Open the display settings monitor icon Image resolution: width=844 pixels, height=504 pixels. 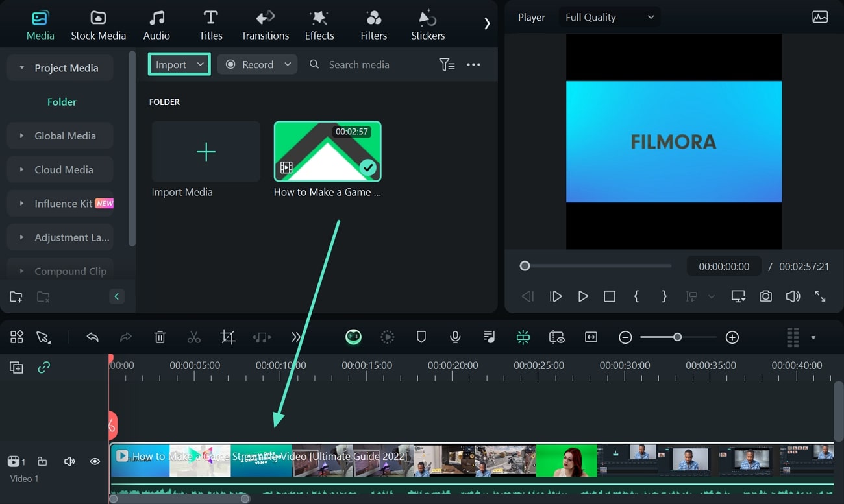[738, 296]
